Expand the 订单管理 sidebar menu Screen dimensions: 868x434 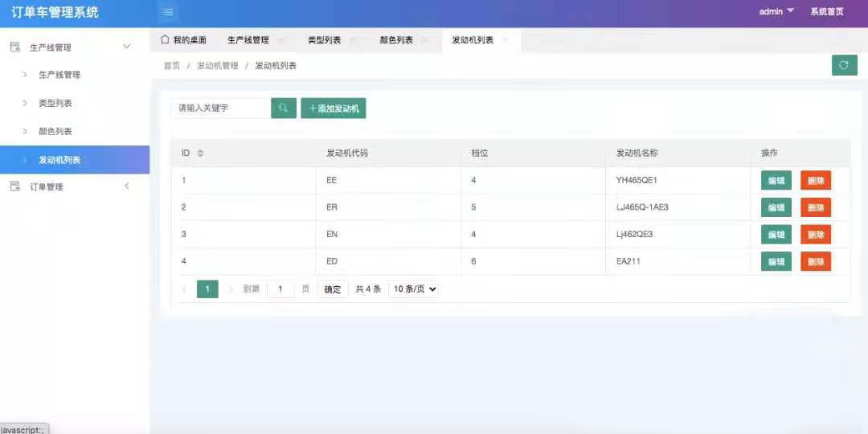(x=126, y=187)
